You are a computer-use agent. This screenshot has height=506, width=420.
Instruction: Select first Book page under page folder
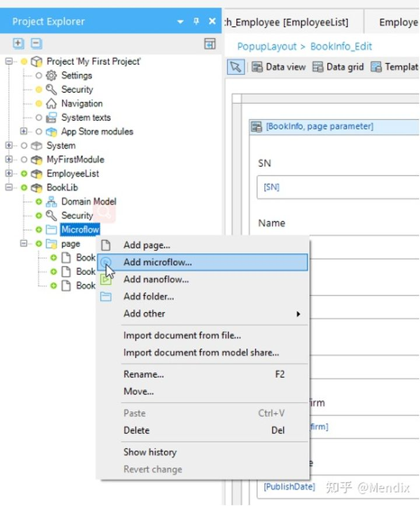coord(79,258)
